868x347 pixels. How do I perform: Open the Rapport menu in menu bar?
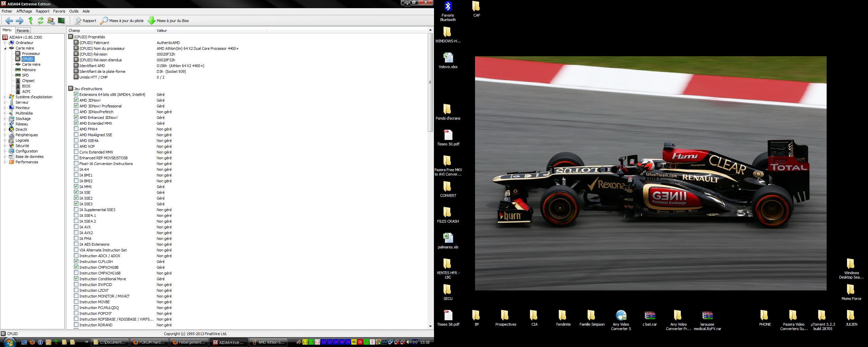(43, 11)
